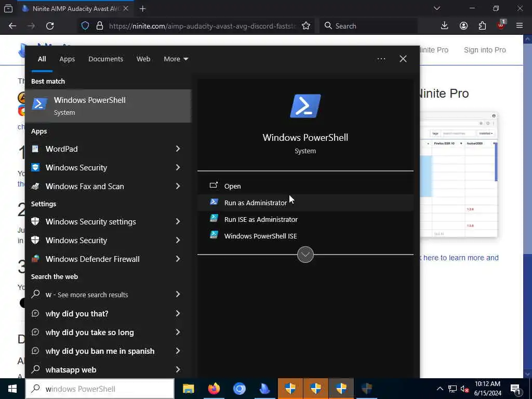Expand the Windows Fax and Scan arrow
This screenshot has width=532, height=399.
pos(178,186)
